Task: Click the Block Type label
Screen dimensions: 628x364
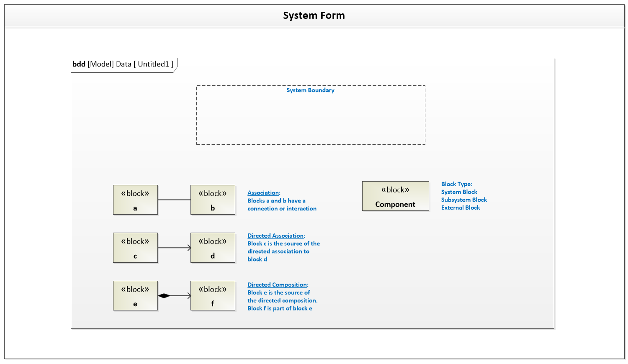Action: 457,184
